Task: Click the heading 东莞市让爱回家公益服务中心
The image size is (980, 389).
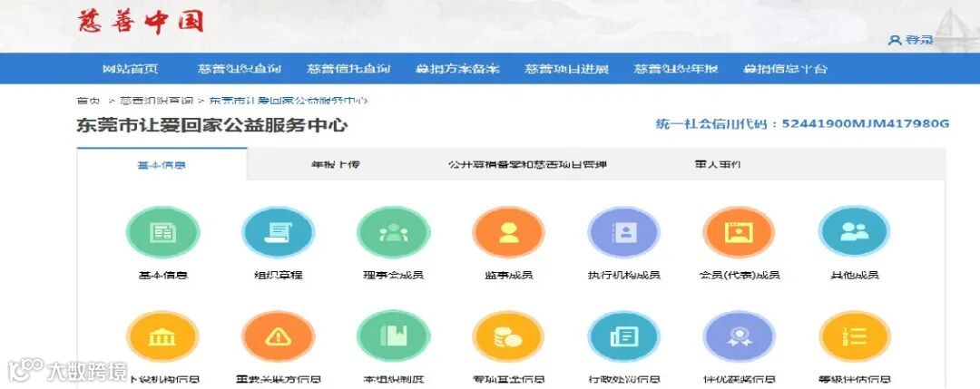Action: click(211, 125)
